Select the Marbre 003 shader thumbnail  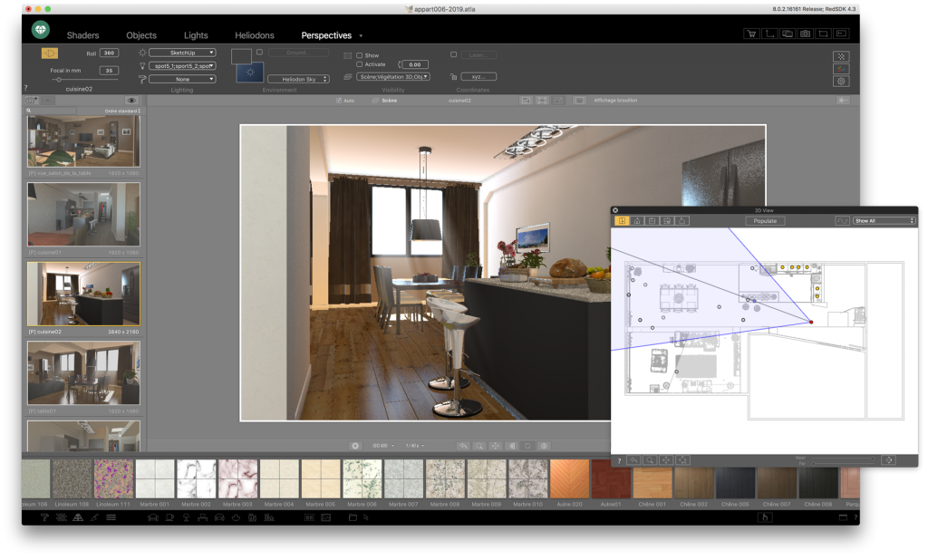pyautogui.click(x=240, y=478)
